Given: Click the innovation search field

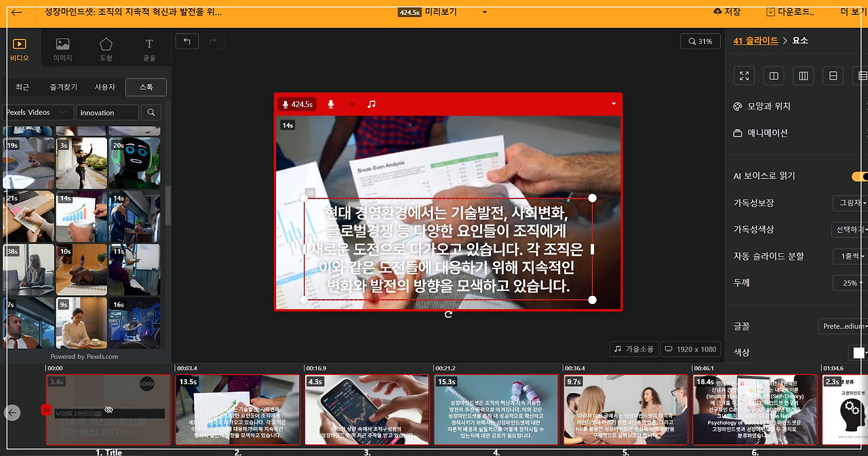Looking at the screenshot, I should pyautogui.click(x=107, y=113).
